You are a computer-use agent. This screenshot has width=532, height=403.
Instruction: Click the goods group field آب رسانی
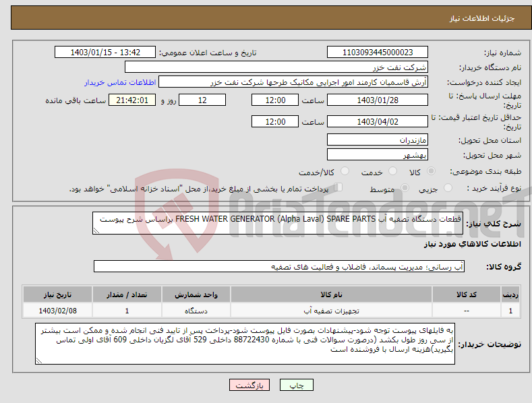point(279,266)
